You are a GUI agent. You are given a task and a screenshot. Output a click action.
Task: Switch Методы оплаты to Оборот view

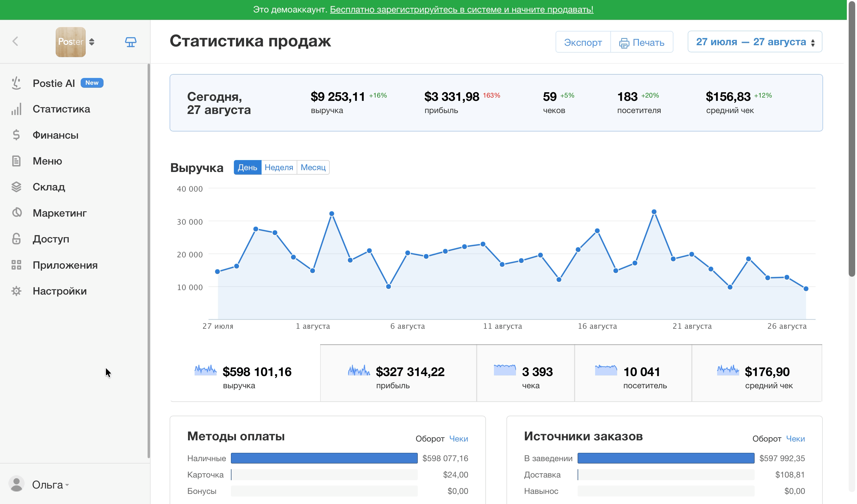430,439
